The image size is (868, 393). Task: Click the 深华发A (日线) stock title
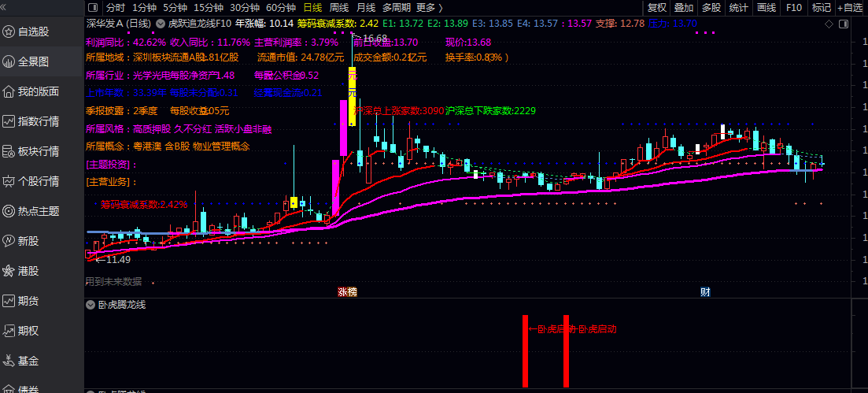click(x=119, y=24)
